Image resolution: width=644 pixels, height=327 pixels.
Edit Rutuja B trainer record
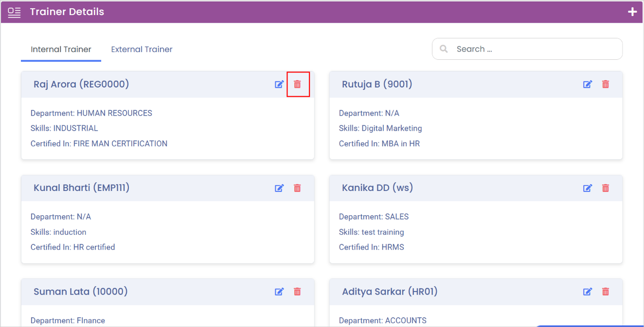coord(588,84)
